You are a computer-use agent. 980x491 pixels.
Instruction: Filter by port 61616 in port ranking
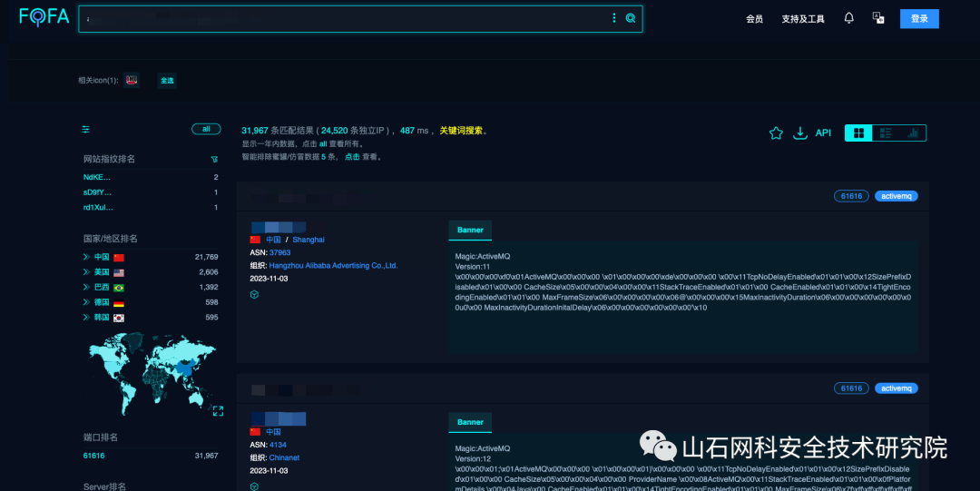tap(93, 456)
